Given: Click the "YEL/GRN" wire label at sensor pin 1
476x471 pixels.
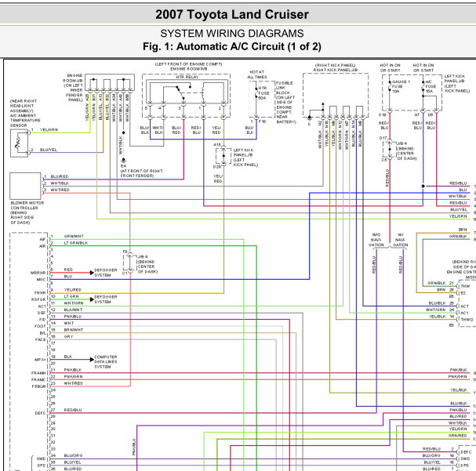Looking at the screenshot, I should click(x=49, y=130).
